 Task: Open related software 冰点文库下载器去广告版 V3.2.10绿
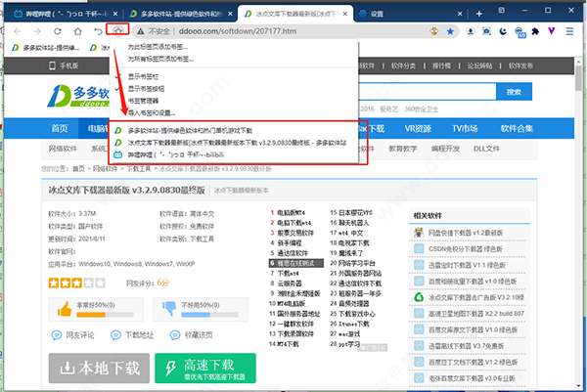476,298
